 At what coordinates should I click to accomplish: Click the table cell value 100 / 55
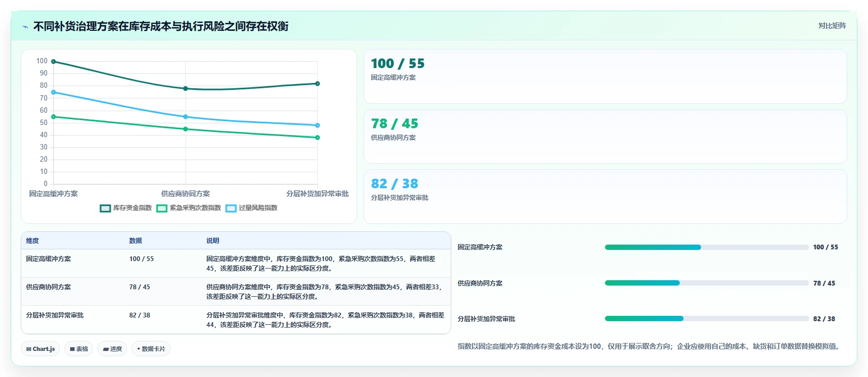tap(141, 259)
